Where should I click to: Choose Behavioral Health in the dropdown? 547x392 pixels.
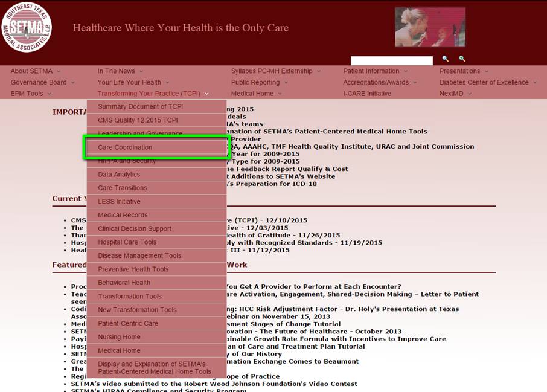(156, 283)
